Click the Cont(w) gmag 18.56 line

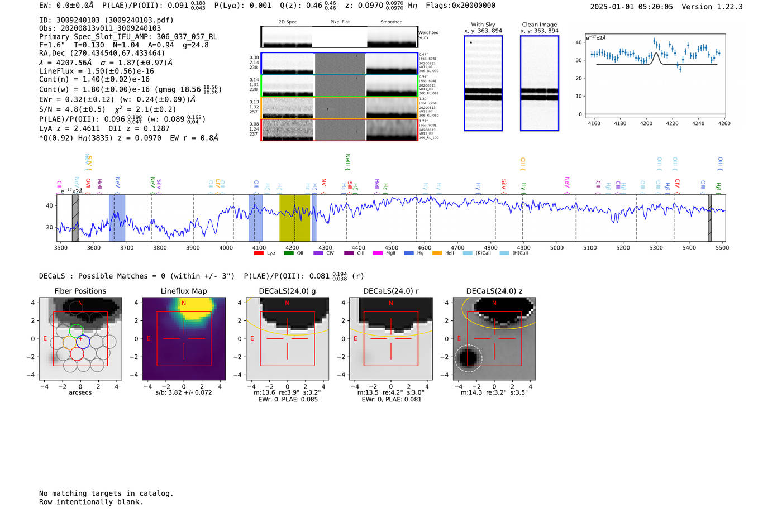pos(130,89)
